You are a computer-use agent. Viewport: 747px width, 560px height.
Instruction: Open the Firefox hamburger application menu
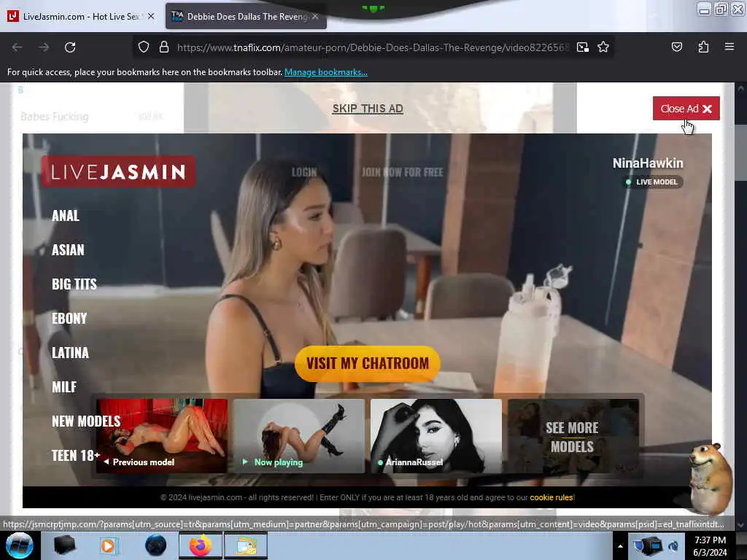(x=729, y=47)
